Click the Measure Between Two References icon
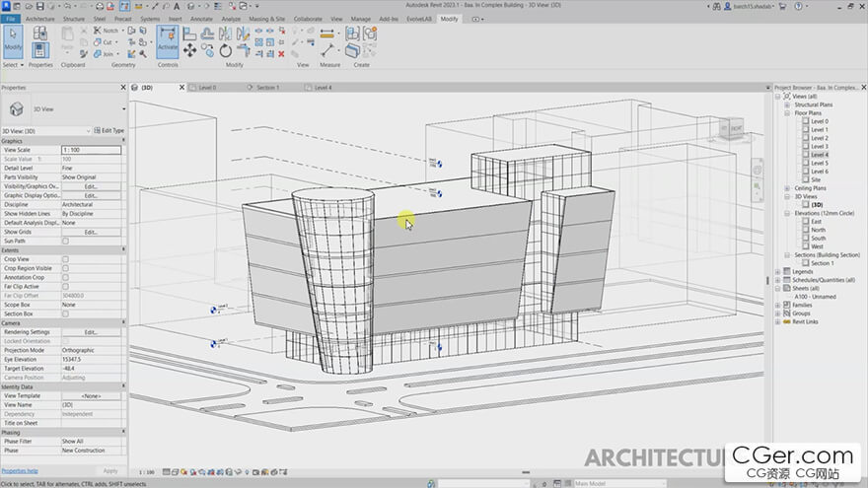This screenshot has height=488, width=868. [x=327, y=51]
